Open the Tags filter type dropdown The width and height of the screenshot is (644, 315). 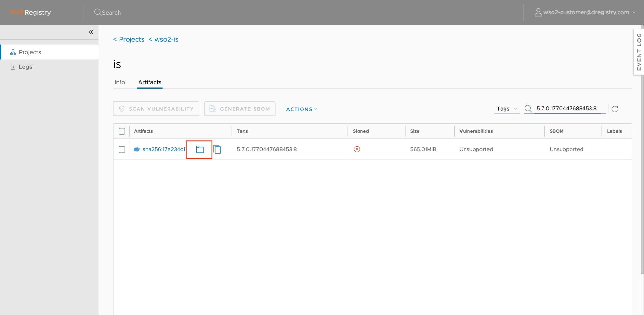pos(506,109)
